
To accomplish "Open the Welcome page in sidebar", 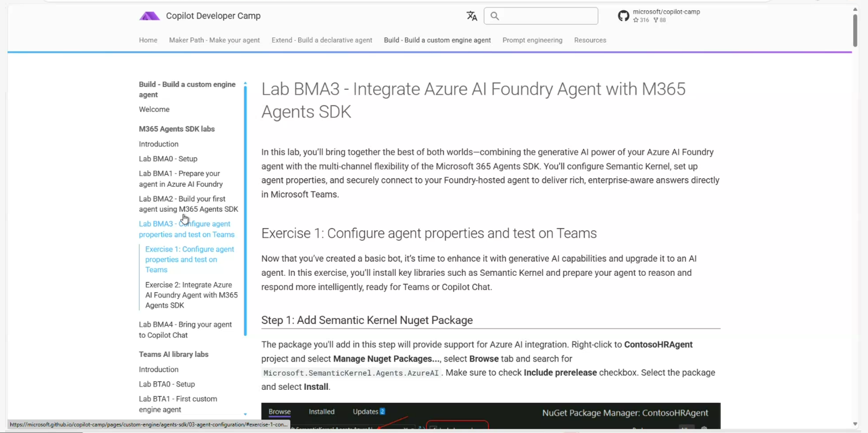I will pyautogui.click(x=154, y=110).
